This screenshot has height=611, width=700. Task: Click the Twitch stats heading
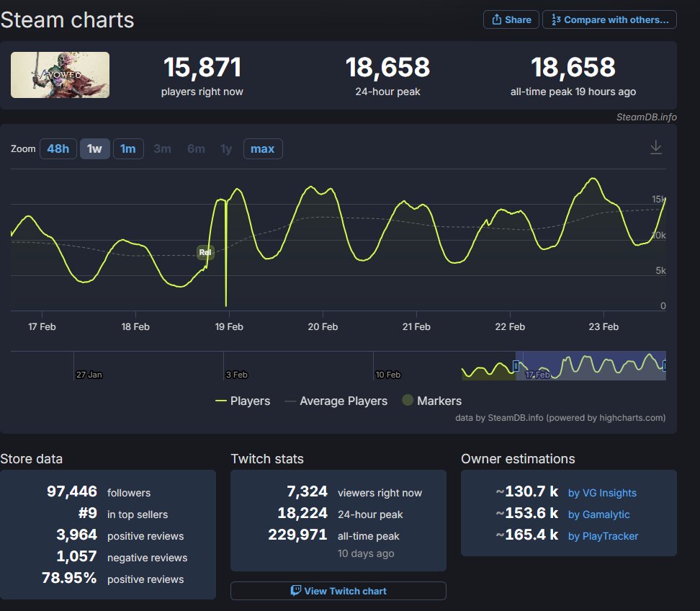click(x=267, y=459)
